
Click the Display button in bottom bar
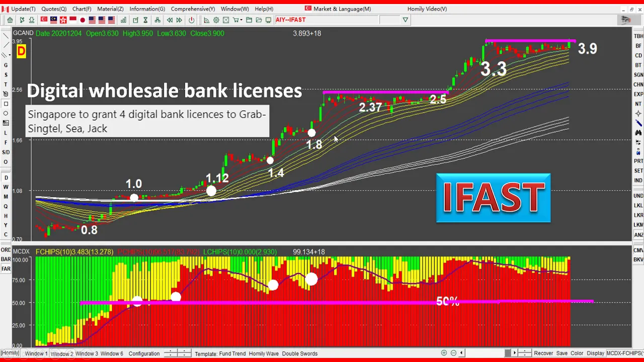[x=595, y=353]
